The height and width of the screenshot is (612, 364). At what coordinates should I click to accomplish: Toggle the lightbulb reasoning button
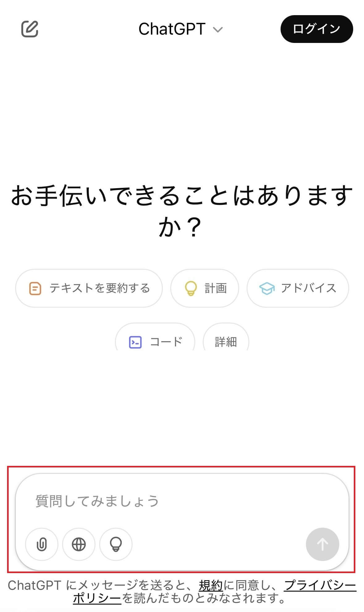coord(116,544)
